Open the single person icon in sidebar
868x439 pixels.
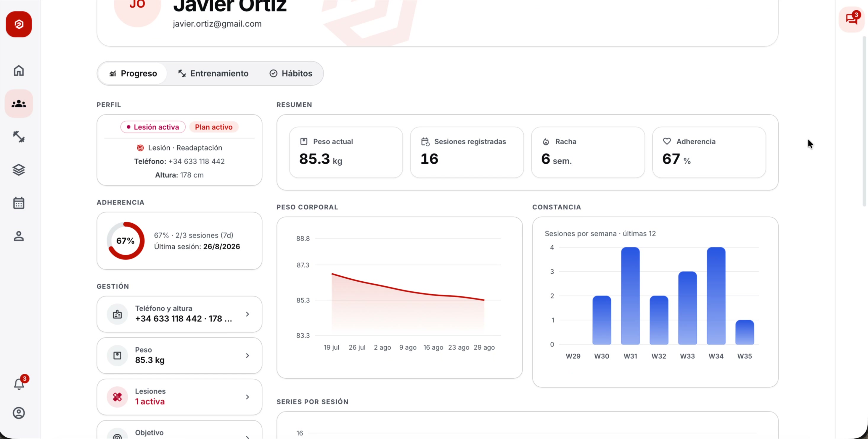(19, 236)
